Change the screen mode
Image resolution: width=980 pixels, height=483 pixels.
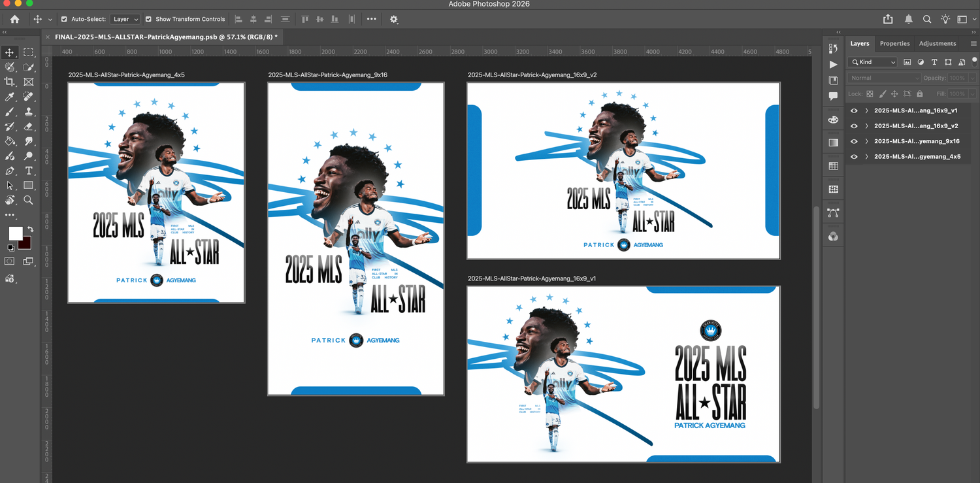pyautogui.click(x=28, y=261)
